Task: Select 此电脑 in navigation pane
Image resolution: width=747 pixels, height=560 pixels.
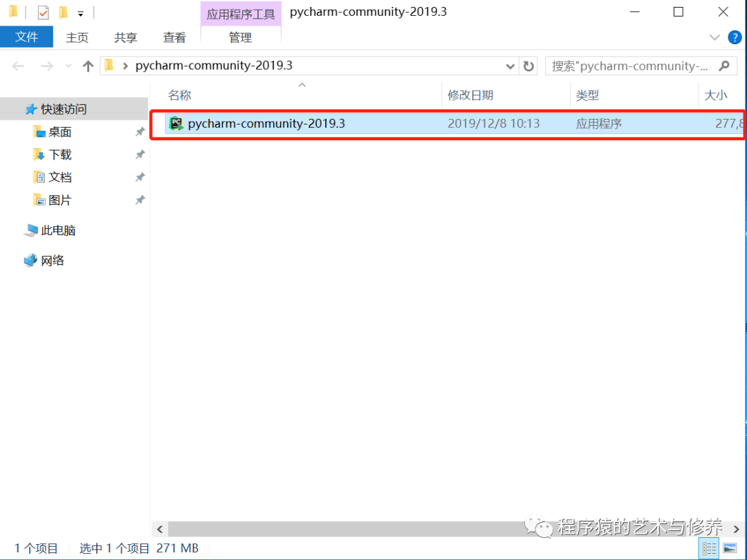Action: (x=58, y=230)
